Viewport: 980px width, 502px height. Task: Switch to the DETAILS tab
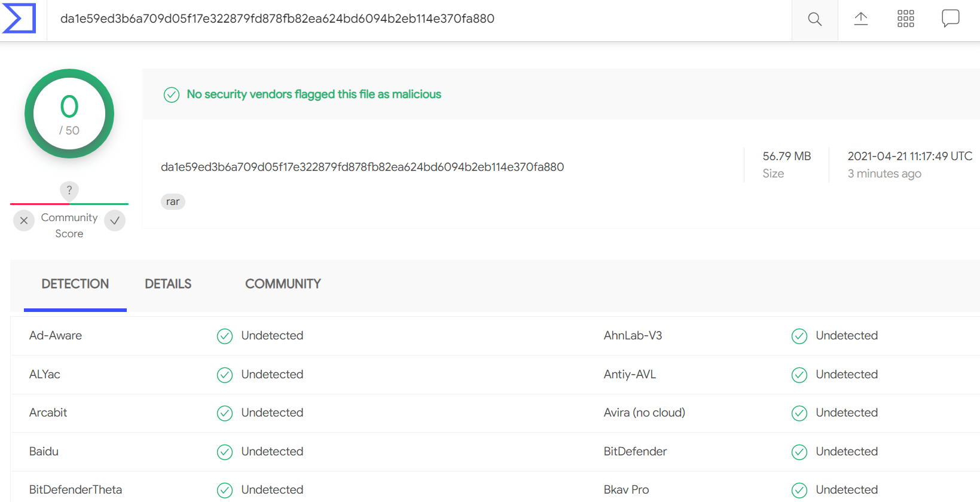(168, 284)
